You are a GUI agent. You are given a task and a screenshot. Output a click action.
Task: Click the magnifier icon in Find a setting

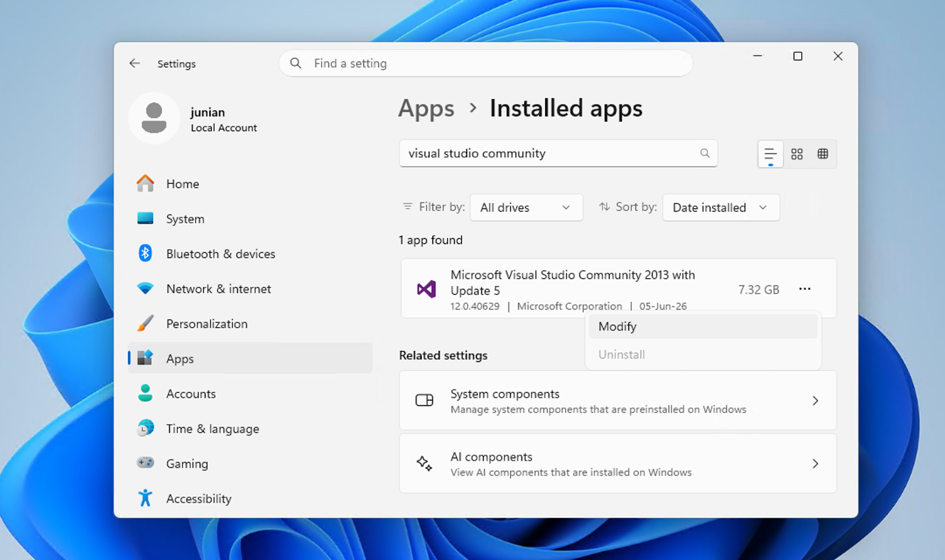[296, 63]
